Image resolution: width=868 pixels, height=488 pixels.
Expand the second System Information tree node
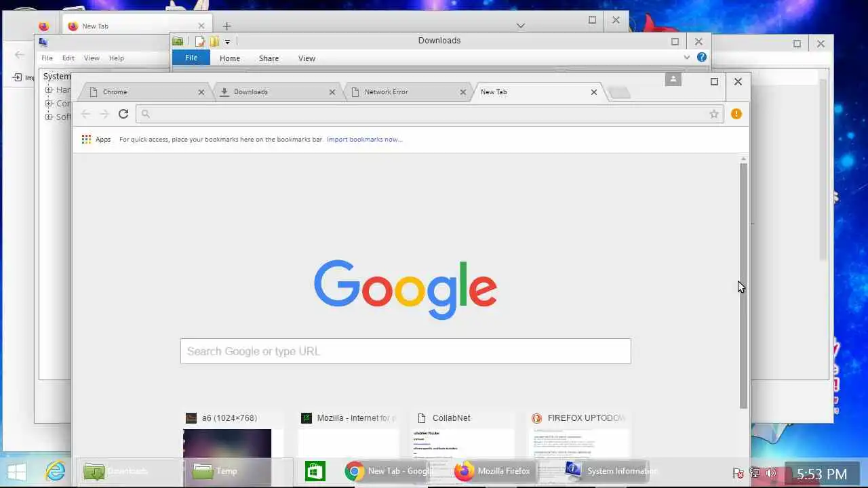tap(49, 103)
